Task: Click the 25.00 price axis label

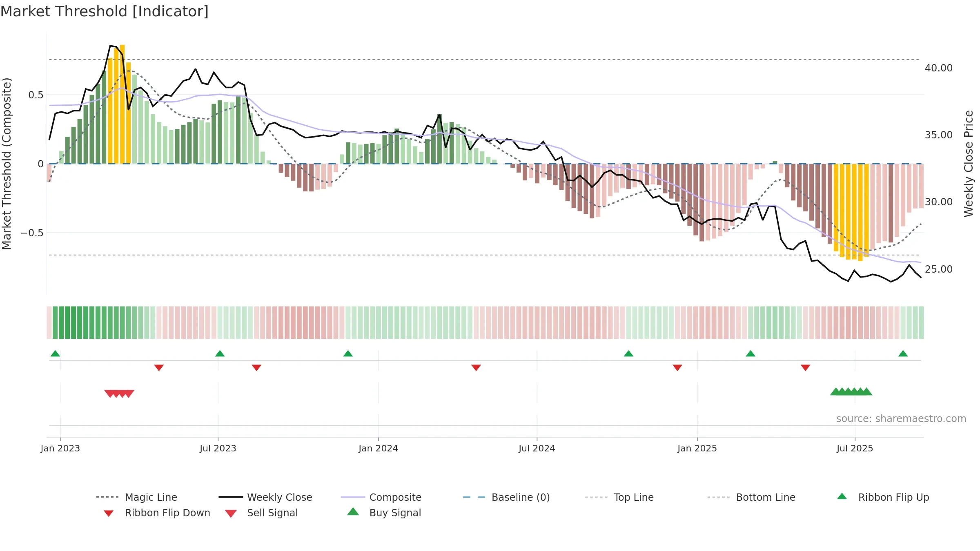Action: click(939, 269)
